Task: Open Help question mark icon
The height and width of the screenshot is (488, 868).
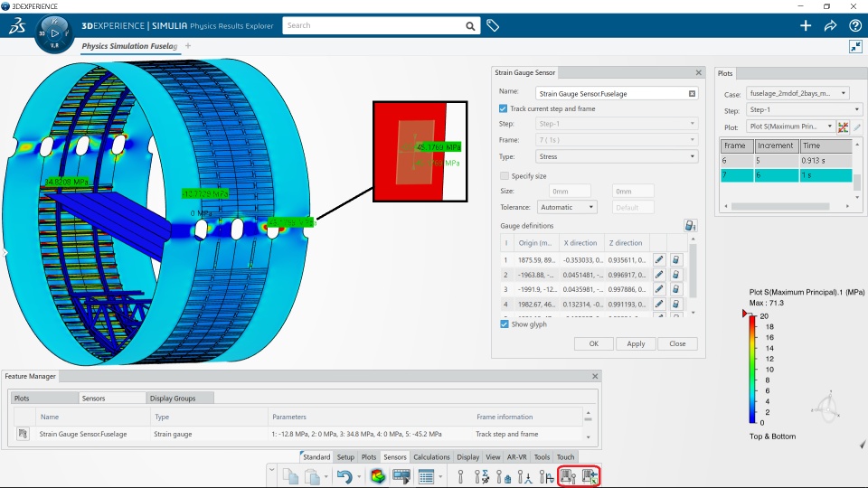Action: click(x=854, y=25)
